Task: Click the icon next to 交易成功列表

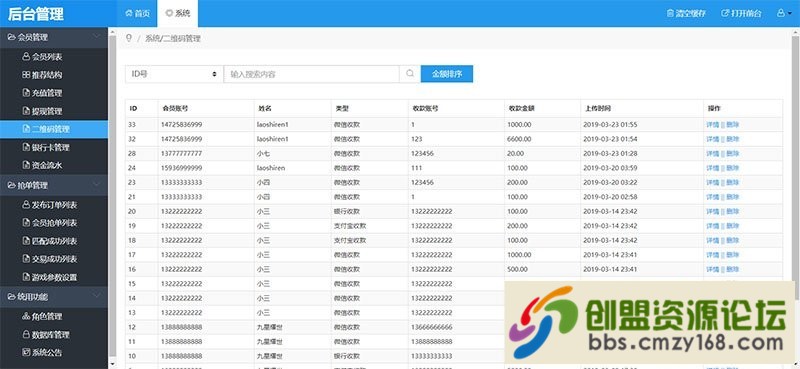Action: coord(27,259)
